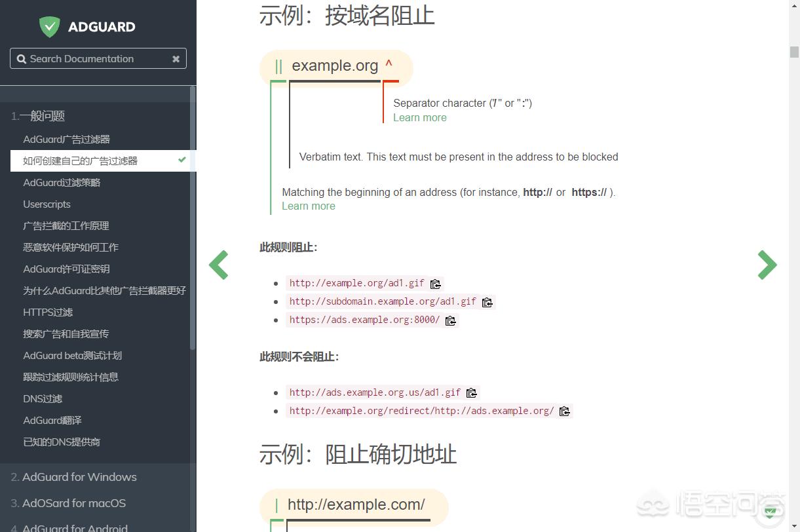The image size is (800, 532).
Task: Open the AdGuard广告过滤器 page
Action: coord(67,139)
